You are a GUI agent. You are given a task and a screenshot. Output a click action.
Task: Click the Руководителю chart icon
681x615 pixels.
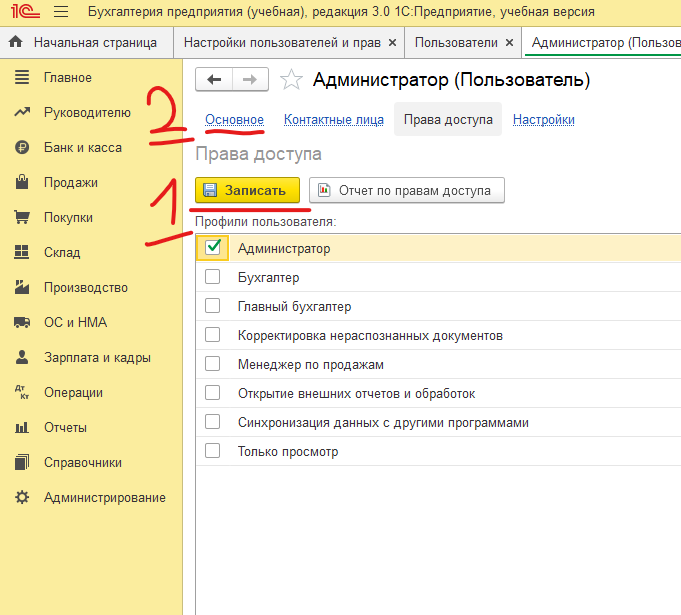click(x=22, y=112)
